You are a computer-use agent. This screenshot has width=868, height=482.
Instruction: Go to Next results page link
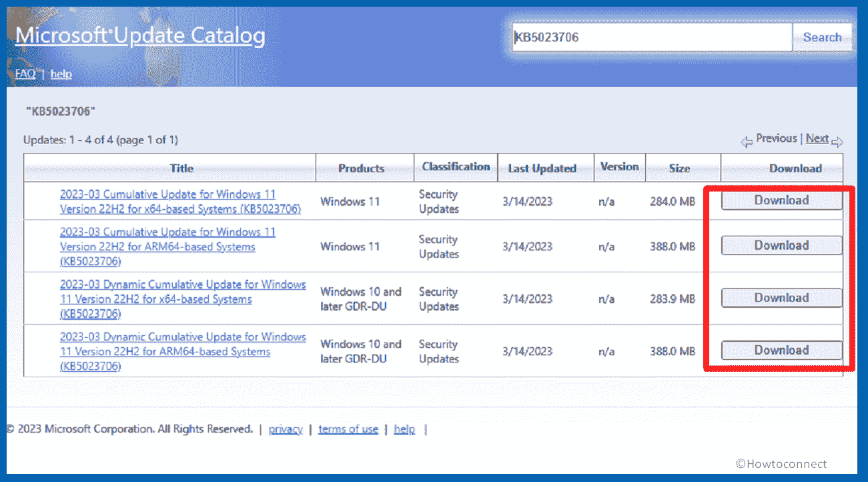tap(817, 139)
